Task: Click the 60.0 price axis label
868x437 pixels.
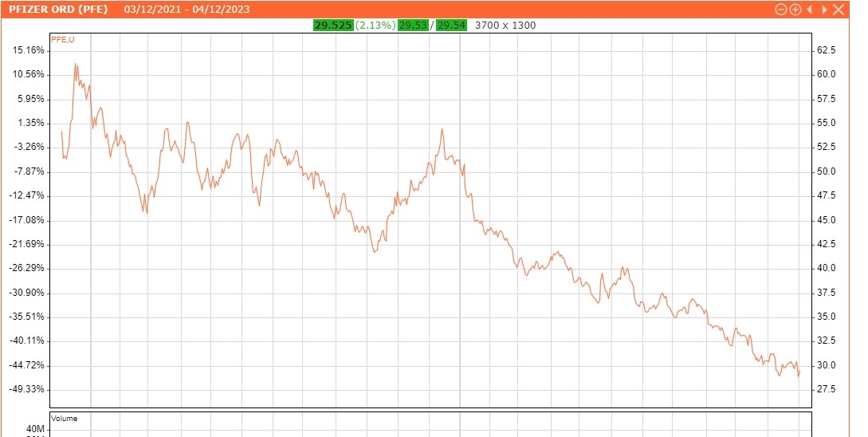Action: (x=825, y=74)
